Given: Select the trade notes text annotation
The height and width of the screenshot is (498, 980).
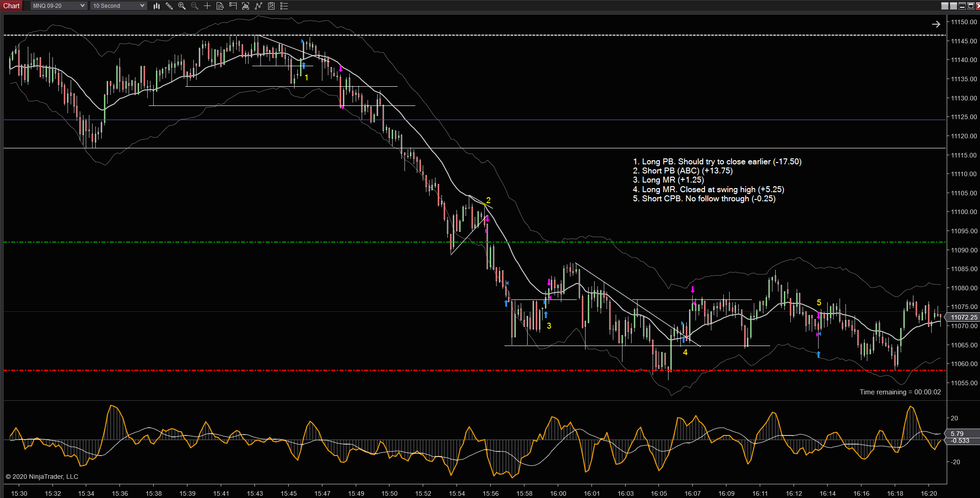Looking at the screenshot, I should coord(717,180).
